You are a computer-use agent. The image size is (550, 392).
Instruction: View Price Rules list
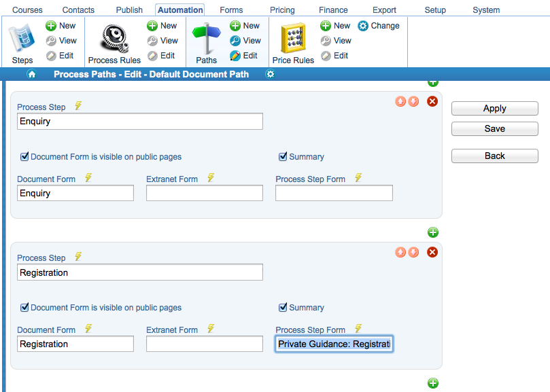[x=336, y=41]
